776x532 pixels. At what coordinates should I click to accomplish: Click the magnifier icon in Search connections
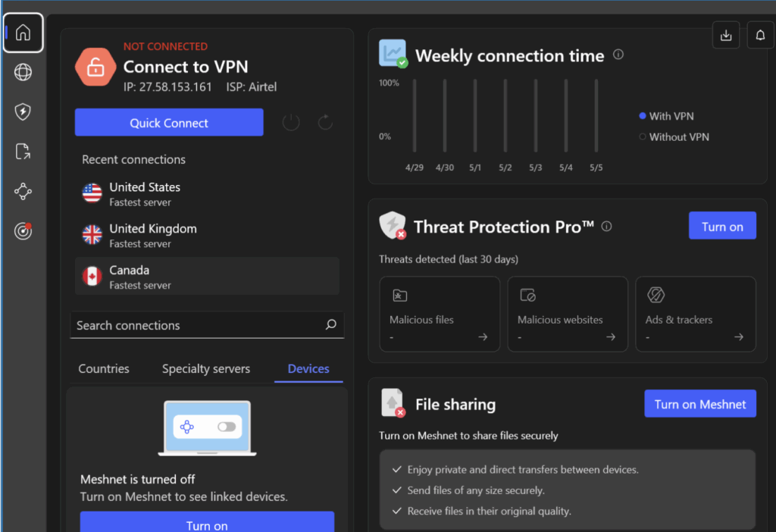point(330,324)
